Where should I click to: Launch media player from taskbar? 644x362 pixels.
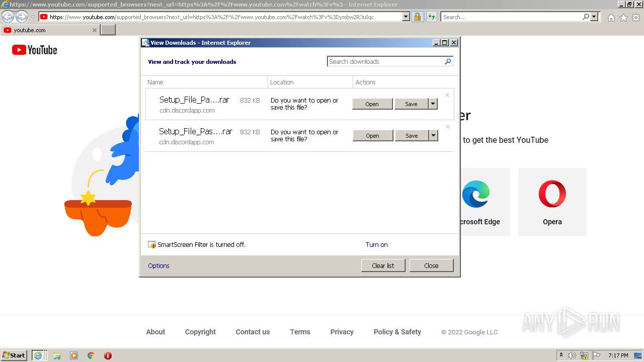(x=74, y=355)
